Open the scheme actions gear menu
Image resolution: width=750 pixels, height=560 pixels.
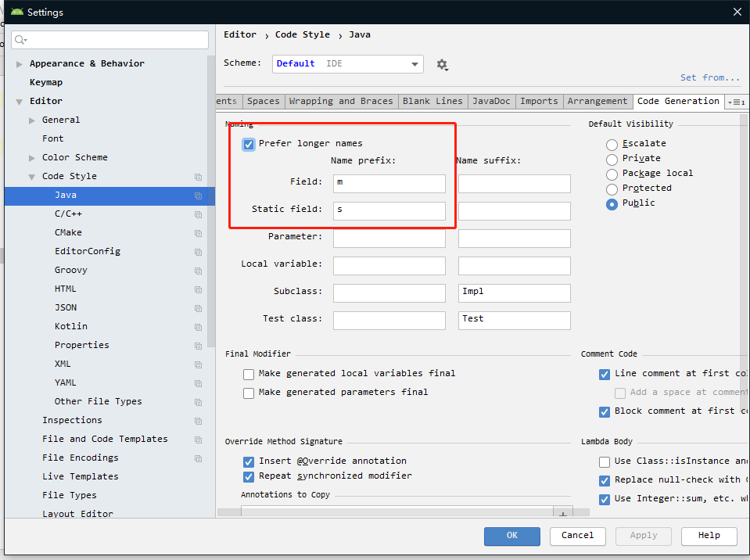(x=442, y=65)
